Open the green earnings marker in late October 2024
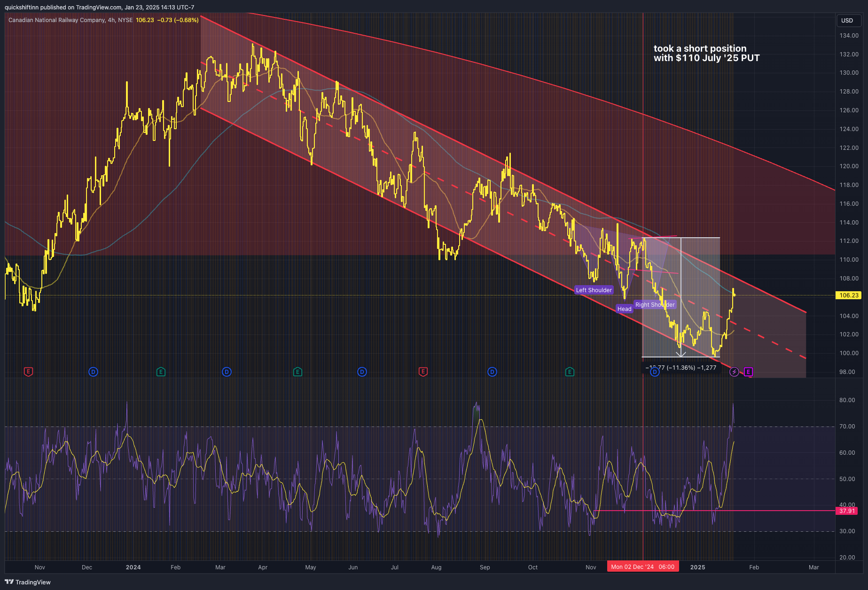The width and height of the screenshot is (868, 590). 570,372
